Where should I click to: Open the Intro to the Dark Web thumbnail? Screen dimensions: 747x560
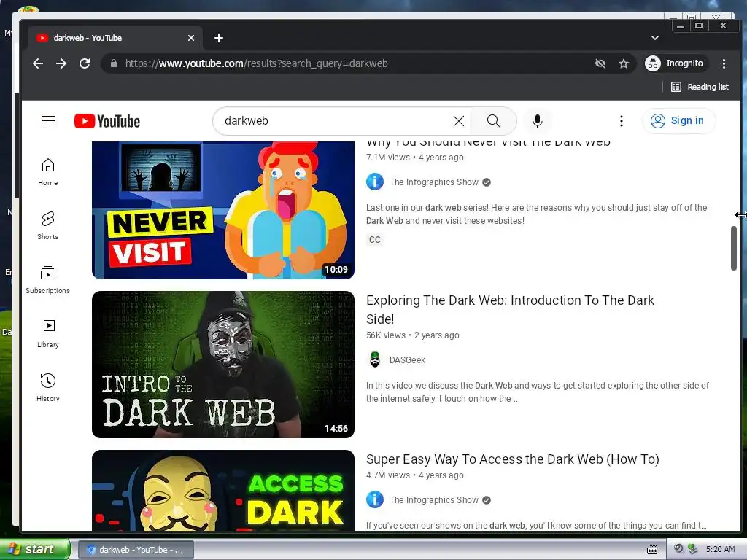(223, 365)
